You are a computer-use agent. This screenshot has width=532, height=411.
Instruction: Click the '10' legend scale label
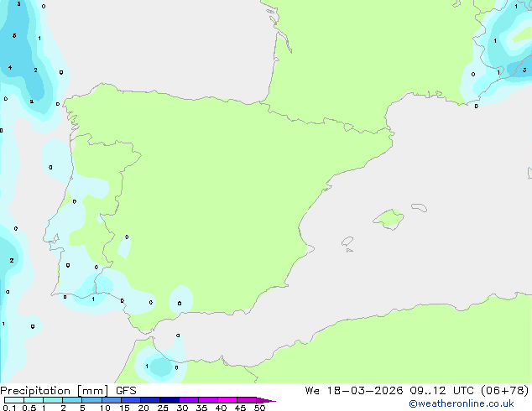click(x=105, y=408)
